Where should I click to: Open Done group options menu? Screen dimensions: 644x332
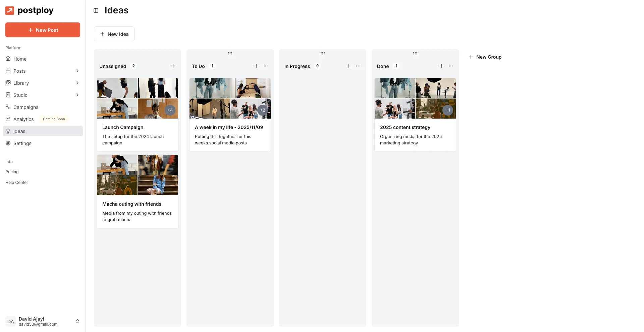(x=451, y=66)
